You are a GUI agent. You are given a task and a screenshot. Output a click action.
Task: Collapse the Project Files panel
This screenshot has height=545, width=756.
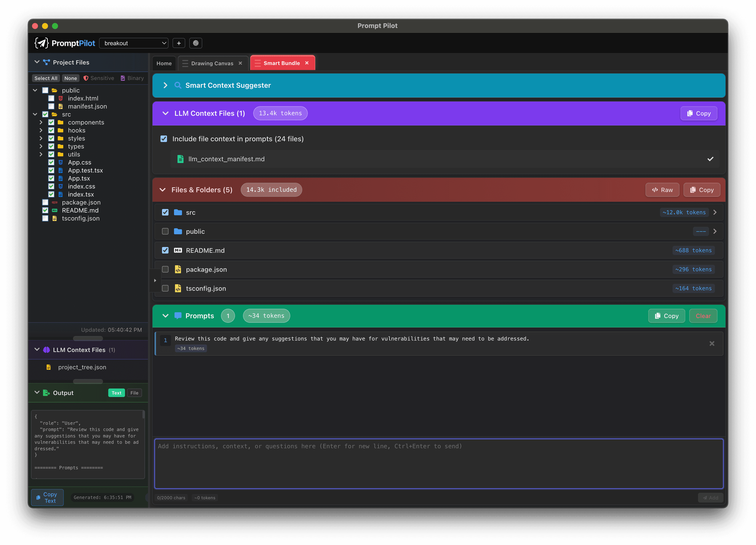click(x=37, y=62)
